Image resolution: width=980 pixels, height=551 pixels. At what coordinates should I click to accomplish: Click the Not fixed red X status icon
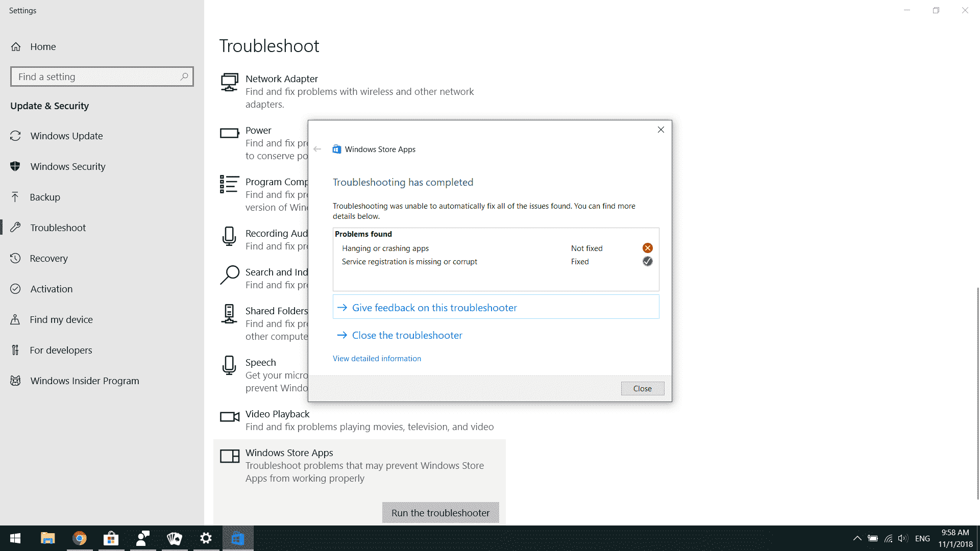647,248
